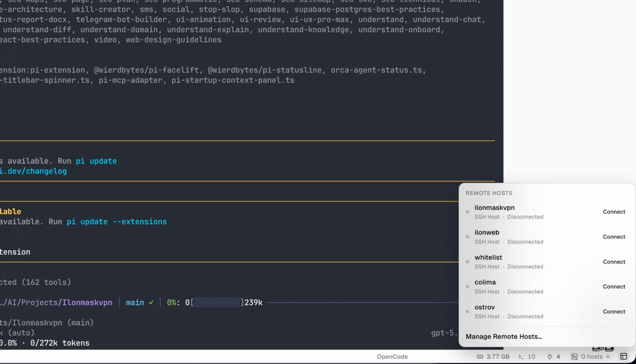The height and width of the screenshot is (364, 636).
Task: Toggle the 0 hosts remote status item
Action: click(x=590, y=357)
